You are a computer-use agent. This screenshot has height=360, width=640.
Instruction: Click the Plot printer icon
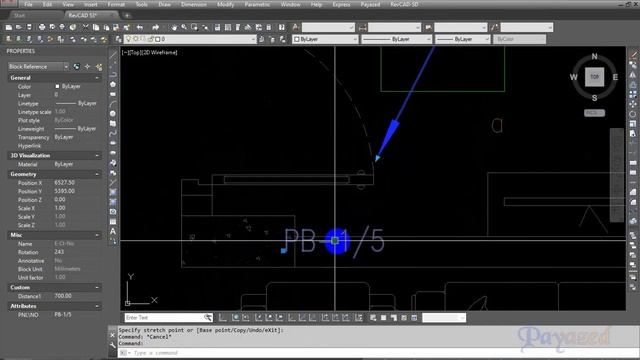pos(42,27)
